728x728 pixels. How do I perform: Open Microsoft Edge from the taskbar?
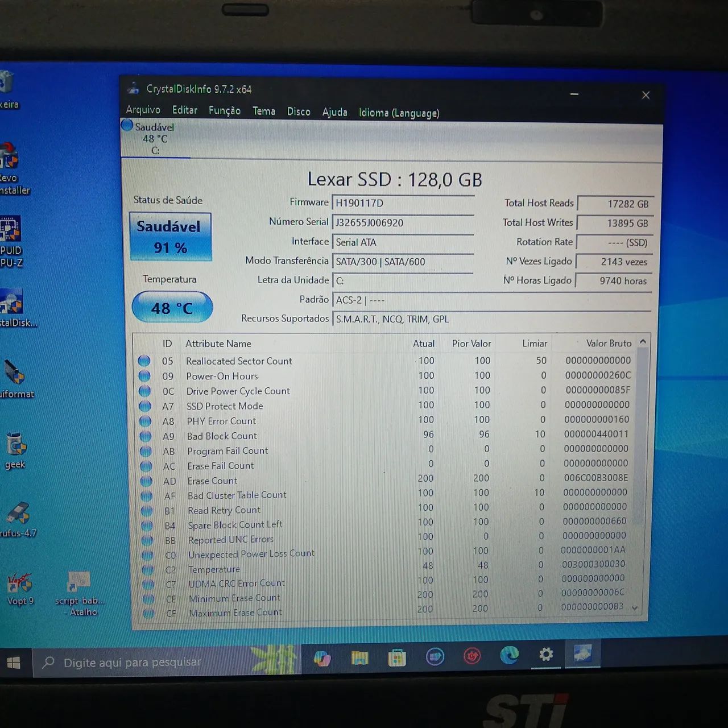tap(509, 656)
